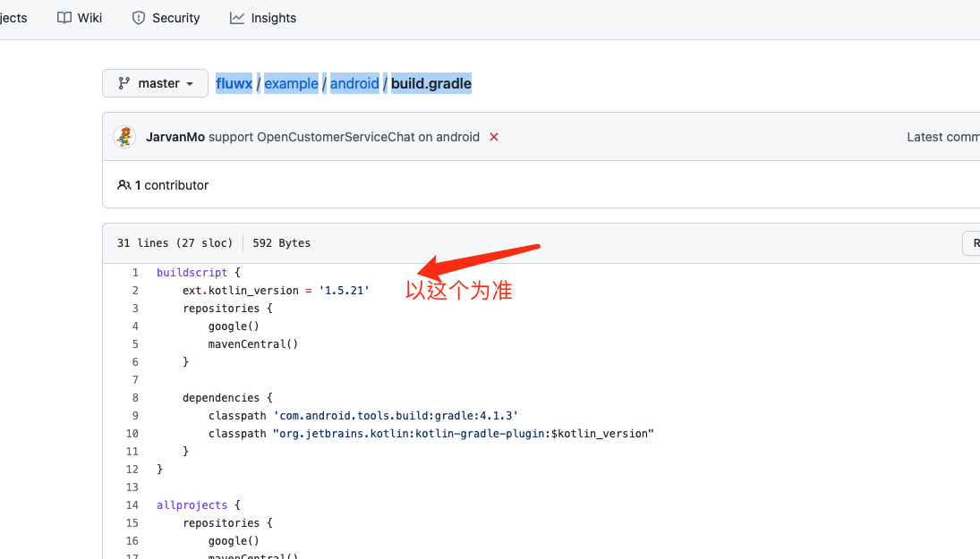Click the Wiki book icon
Image resolution: width=980 pixels, height=559 pixels.
(63, 17)
